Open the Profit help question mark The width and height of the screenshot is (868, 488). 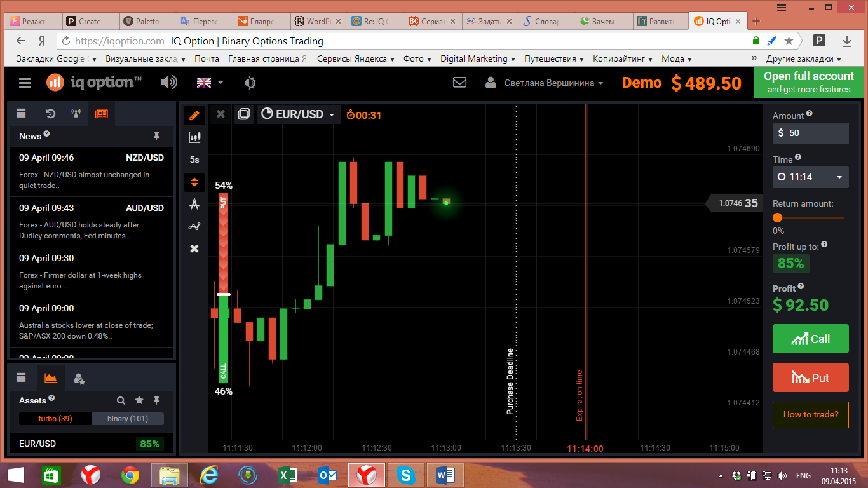[801, 287]
